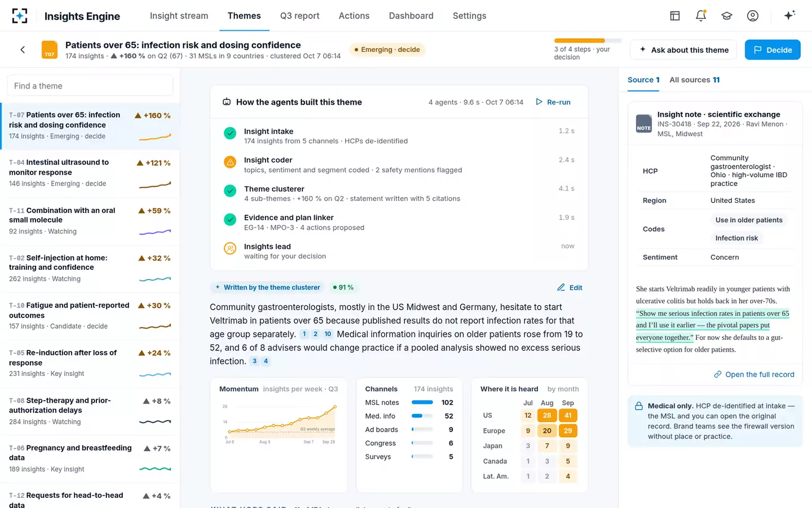Click the Evidence and plan linker check icon

230,220
